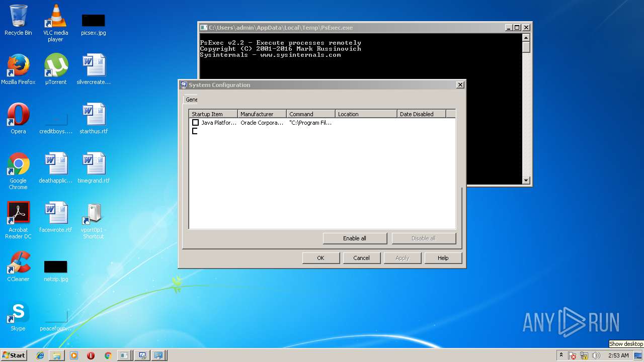The width and height of the screenshot is (644, 362).
Task: Select the starthus.rtf document icon
Action: pos(93,119)
